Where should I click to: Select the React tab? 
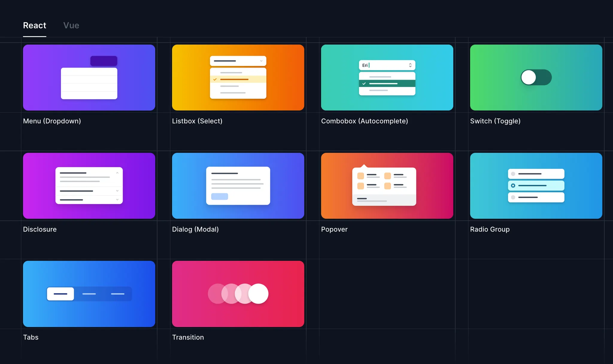coord(34,25)
